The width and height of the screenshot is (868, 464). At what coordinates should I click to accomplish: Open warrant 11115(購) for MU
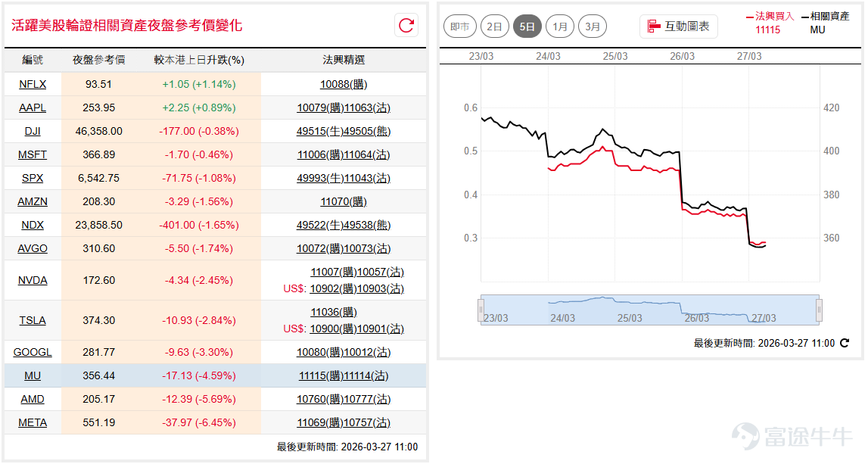[322, 376]
